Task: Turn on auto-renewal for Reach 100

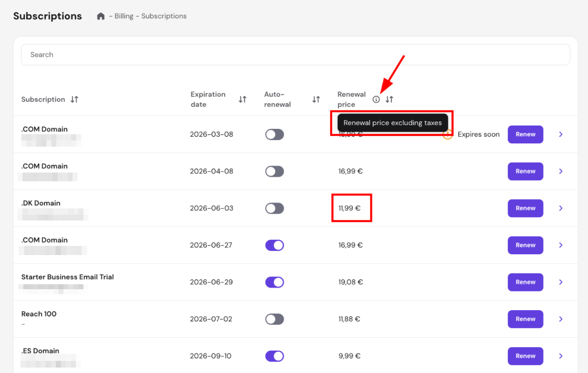Action: [274, 319]
